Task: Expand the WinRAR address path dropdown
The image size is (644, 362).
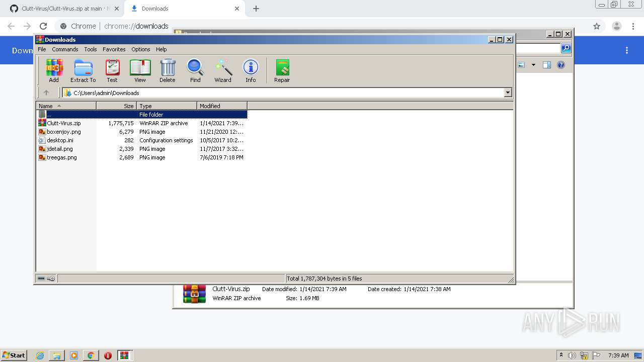Action: 508,93
